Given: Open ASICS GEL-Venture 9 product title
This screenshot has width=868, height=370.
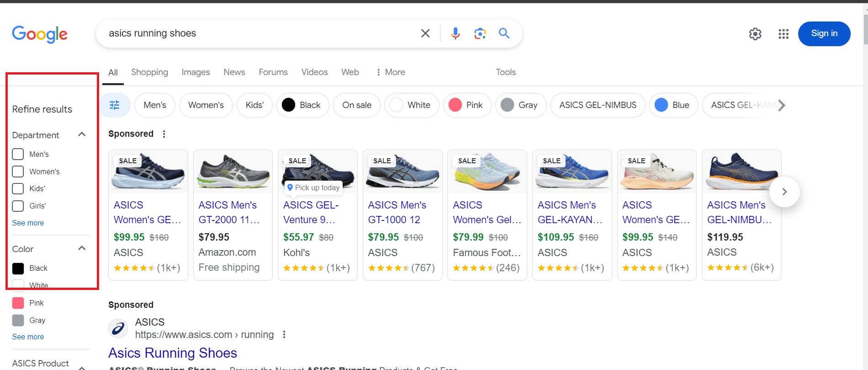Looking at the screenshot, I should pyautogui.click(x=311, y=213).
